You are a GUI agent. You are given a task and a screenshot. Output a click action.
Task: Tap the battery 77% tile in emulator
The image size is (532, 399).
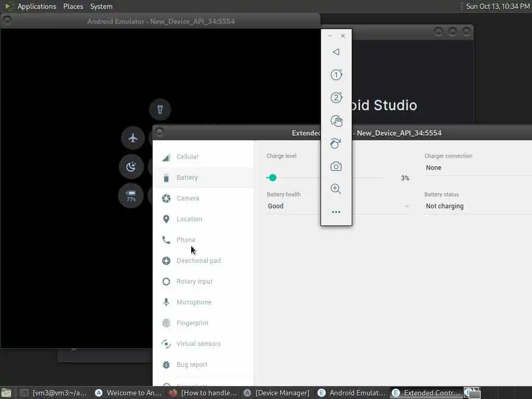pyautogui.click(x=131, y=196)
